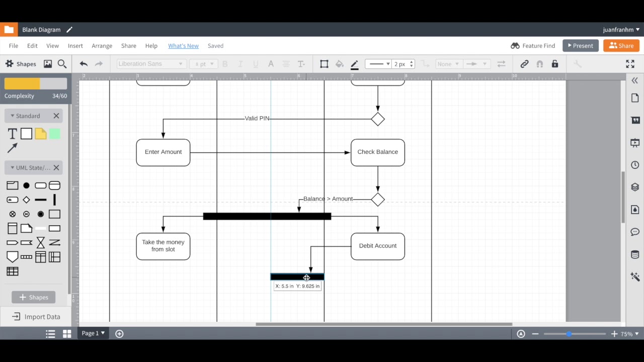Open the 75% zoom level dropdown
Screen dimensions: 644x362
click(x=630, y=334)
